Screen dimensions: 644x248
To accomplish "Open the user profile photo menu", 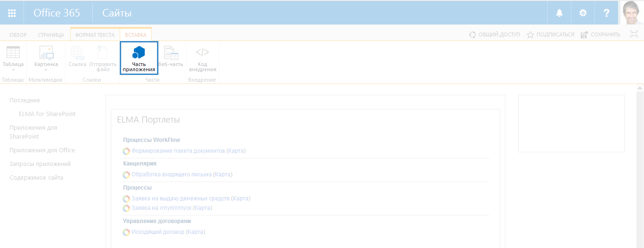I will [631, 13].
